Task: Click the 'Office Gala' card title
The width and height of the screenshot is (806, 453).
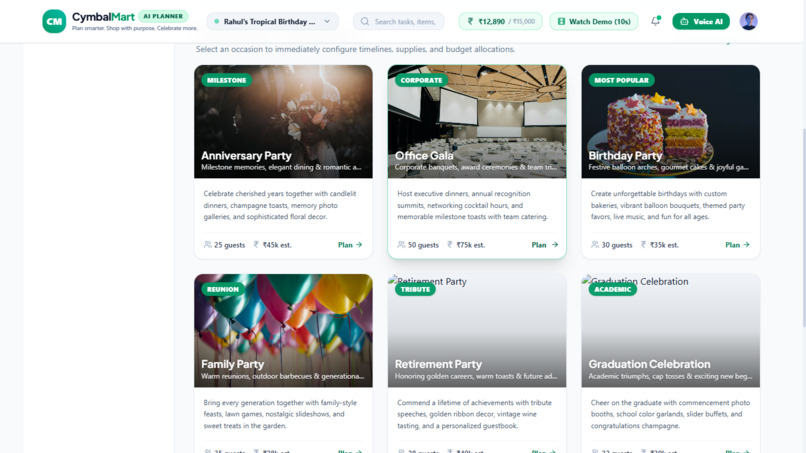Action: 424,156
